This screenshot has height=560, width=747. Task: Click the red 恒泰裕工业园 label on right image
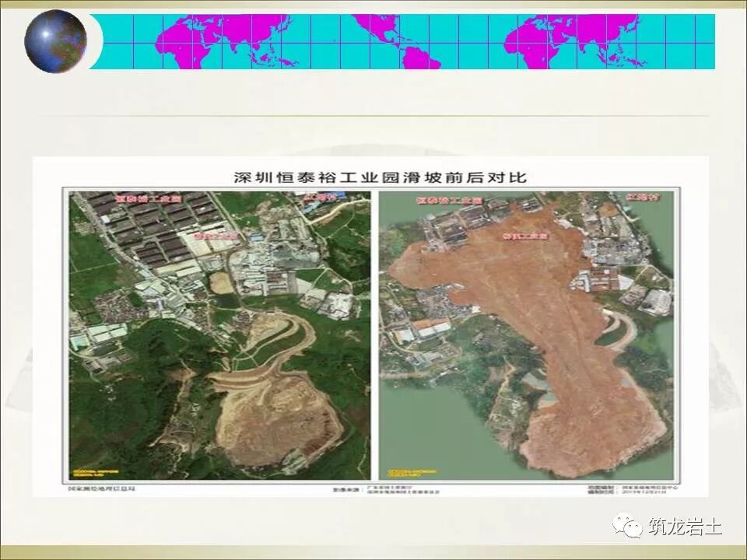click(449, 199)
